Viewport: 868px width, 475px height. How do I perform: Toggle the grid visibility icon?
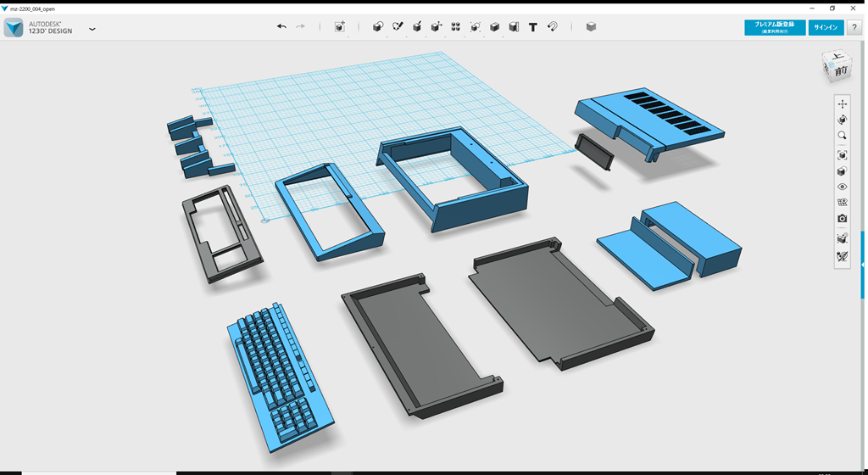point(842,203)
